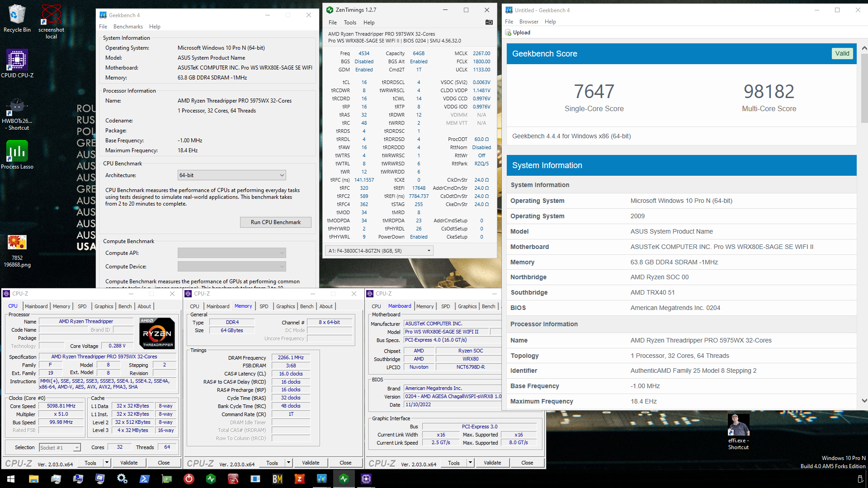Viewport: 868px width, 488px height.
Task: Select the HWBOT Shortcut desktop icon
Action: tap(17, 114)
